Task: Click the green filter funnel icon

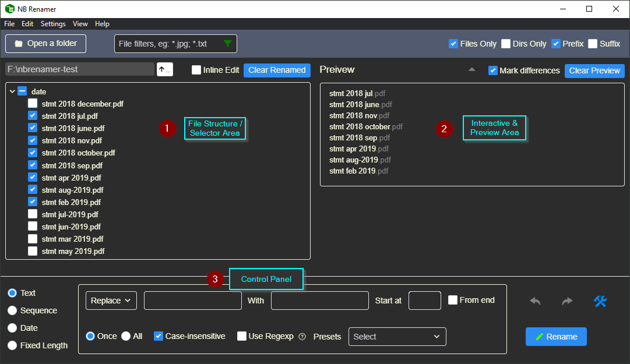Action: pyautogui.click(x=227, y=44)
